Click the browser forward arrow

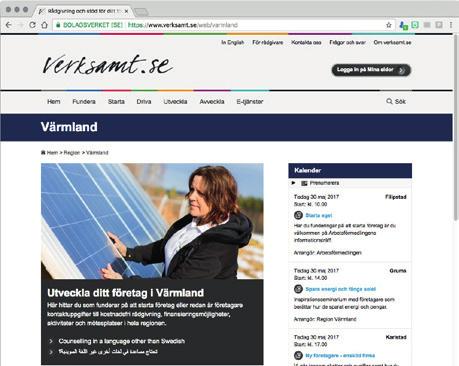pyautogui.click(x=21, y=25)
